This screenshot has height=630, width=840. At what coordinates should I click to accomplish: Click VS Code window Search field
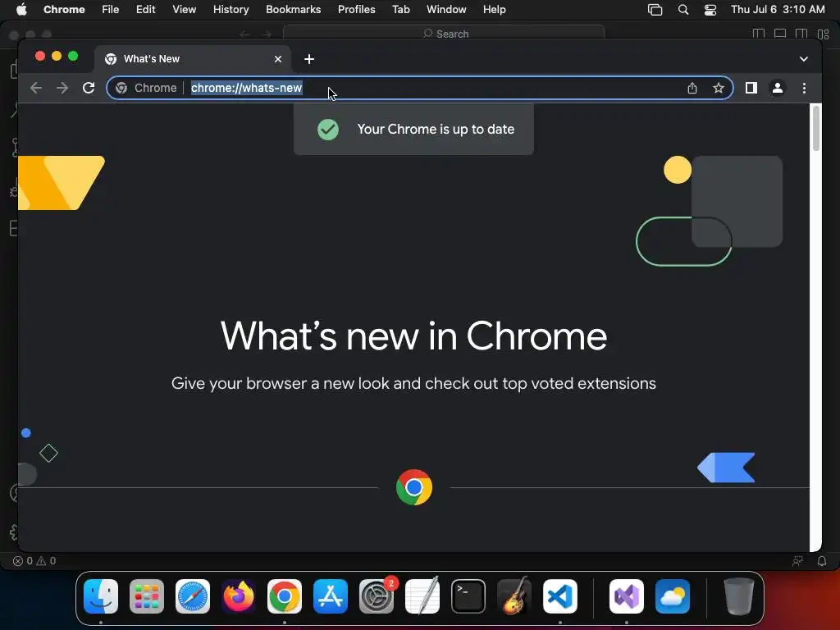(444, 33)
